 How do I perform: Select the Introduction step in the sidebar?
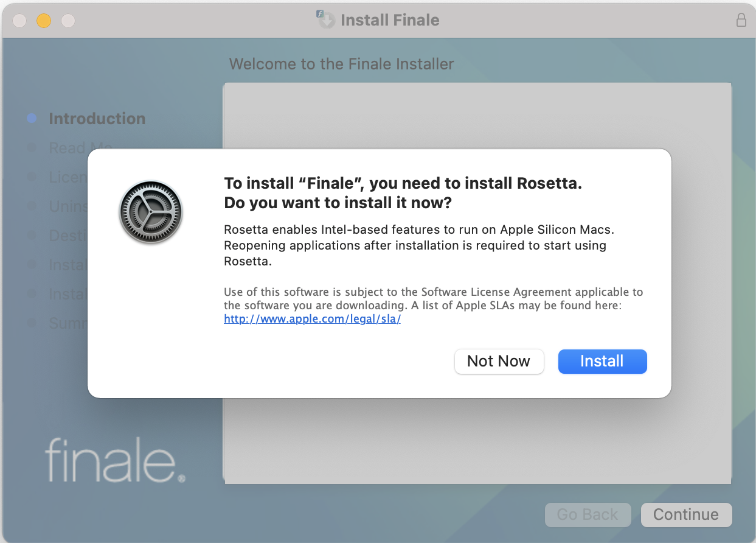pos(97,119)
